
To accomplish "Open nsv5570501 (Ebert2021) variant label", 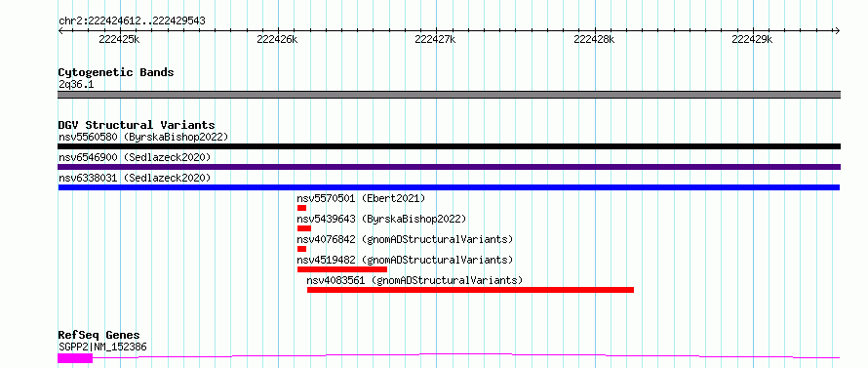I will (x=361, y=198).
